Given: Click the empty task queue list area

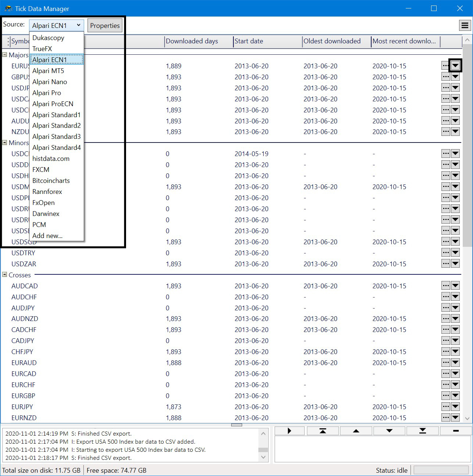Looking at the screenshot, I should click(373, 449).
